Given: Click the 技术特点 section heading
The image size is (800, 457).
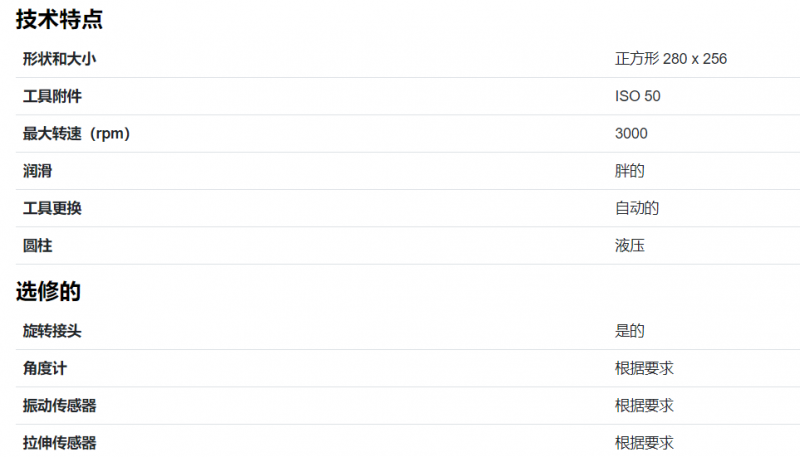Looking at the screenshot, I should click(x=59, y=20).
